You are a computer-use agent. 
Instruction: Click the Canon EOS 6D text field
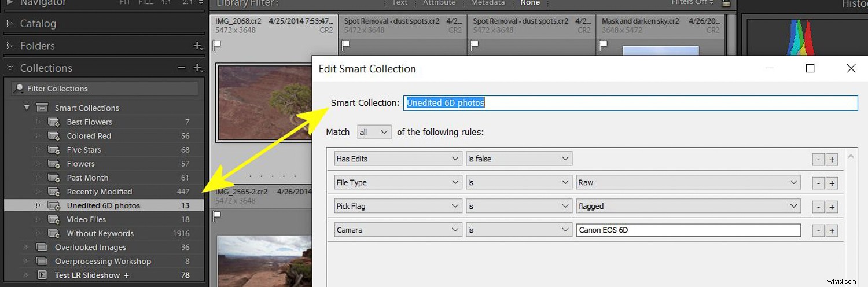689,230
